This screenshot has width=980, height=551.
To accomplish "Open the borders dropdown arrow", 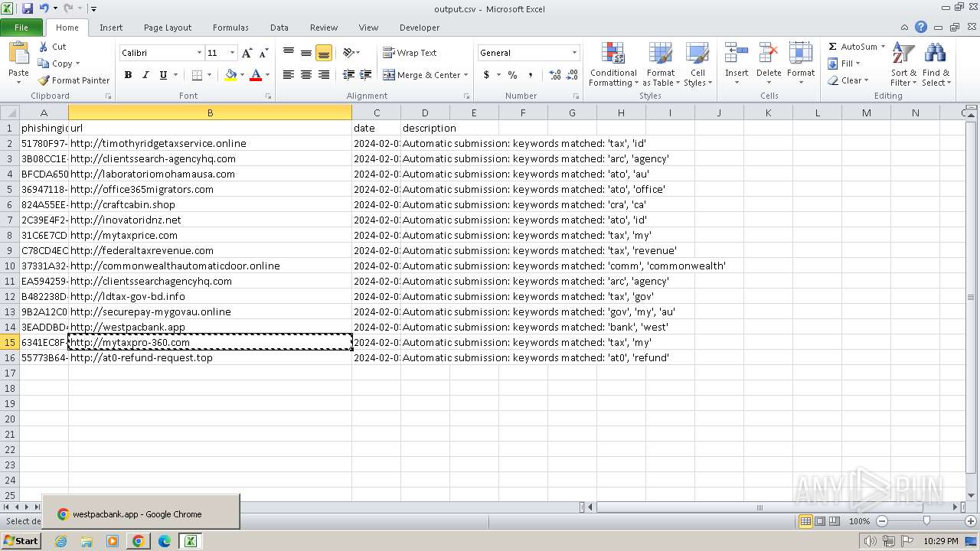I will 209,75.
